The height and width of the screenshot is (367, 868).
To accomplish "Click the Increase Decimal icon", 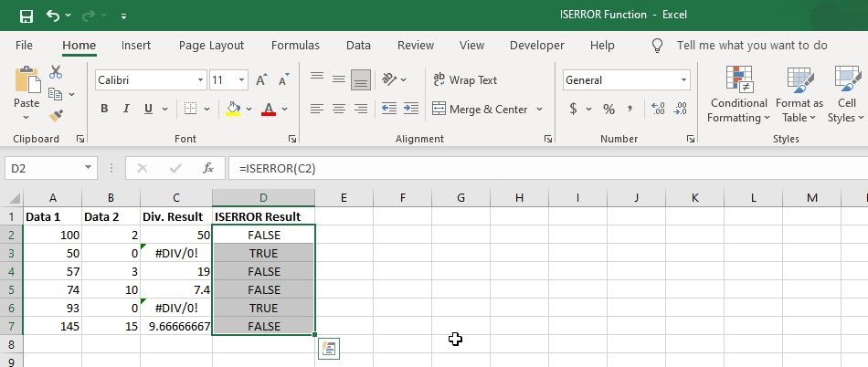I will coord(658,109).
